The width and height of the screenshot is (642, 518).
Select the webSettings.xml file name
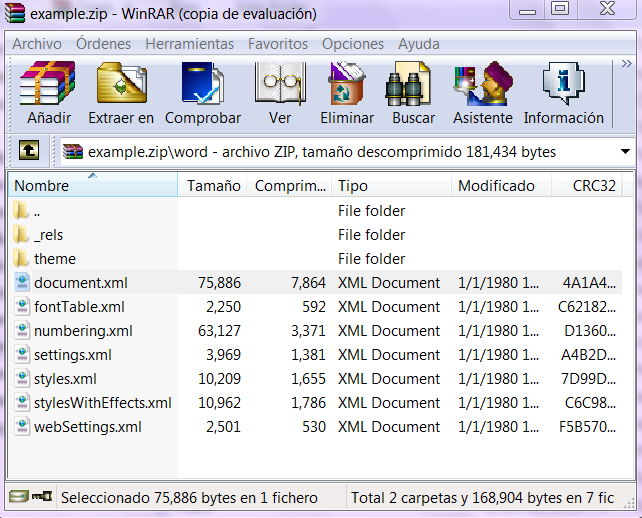pos(88,427)
